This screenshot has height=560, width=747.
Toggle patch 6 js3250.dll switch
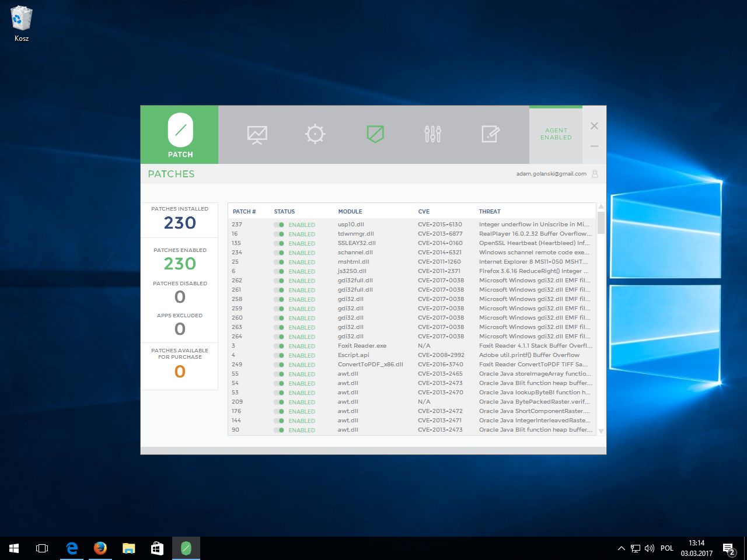(279, 271)
